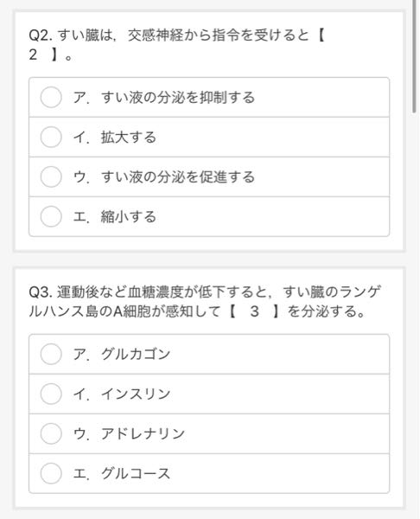The image size is (420, 519).
Task: Select radio button エ 縮小する
Action: click(x=51, y=216)
